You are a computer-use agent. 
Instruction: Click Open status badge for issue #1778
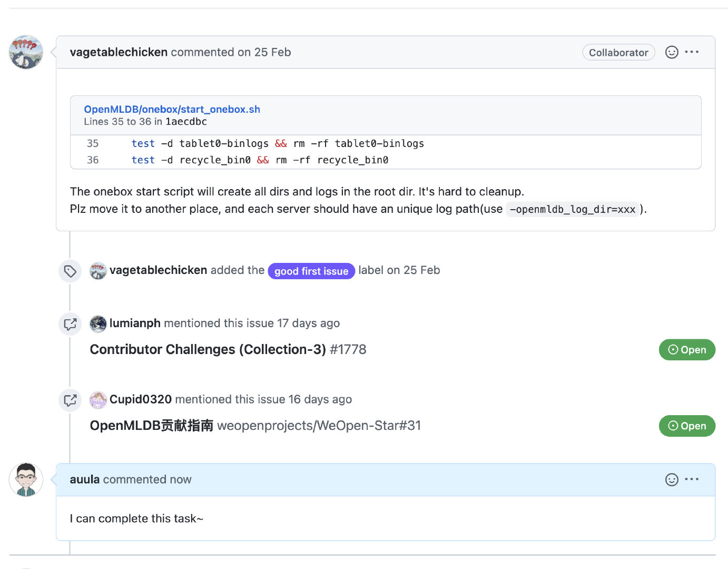tap(687, 350)
